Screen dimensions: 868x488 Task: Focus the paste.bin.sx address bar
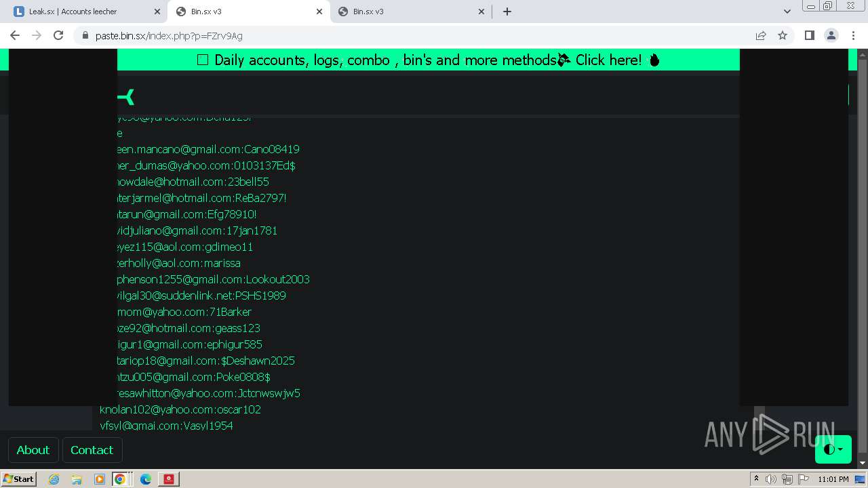click(x=420, y=36)
